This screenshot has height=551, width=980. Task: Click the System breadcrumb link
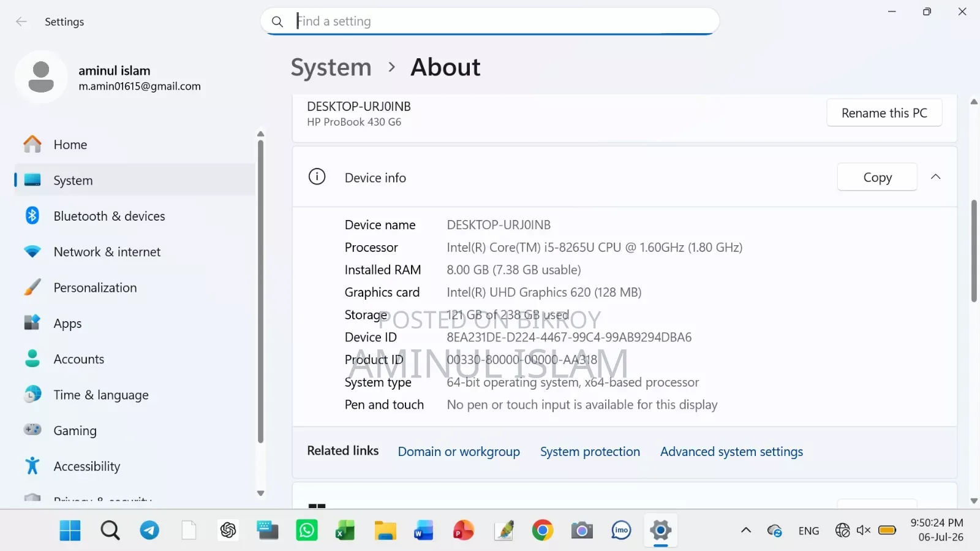331,67
